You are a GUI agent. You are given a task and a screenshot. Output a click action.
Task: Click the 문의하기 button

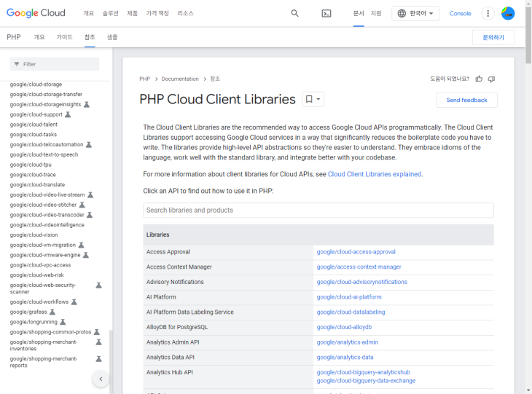tap(493, 37)
